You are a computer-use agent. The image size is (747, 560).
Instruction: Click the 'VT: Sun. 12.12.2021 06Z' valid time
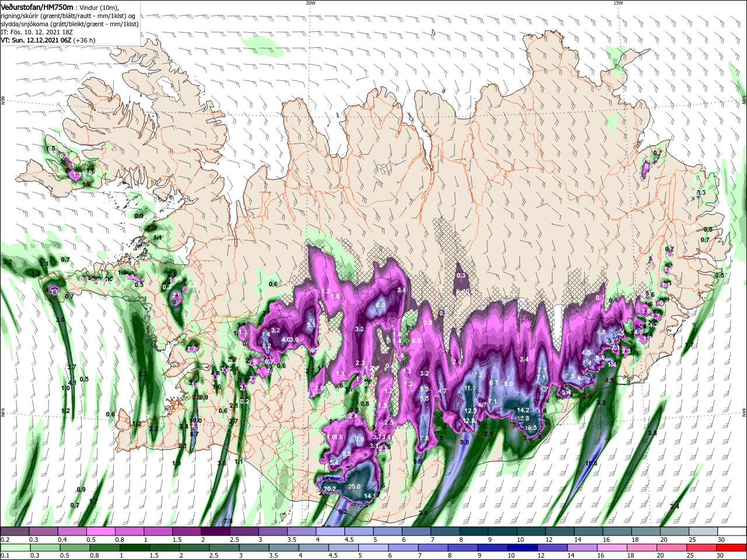pyautogui.click(x=36, y=40)
